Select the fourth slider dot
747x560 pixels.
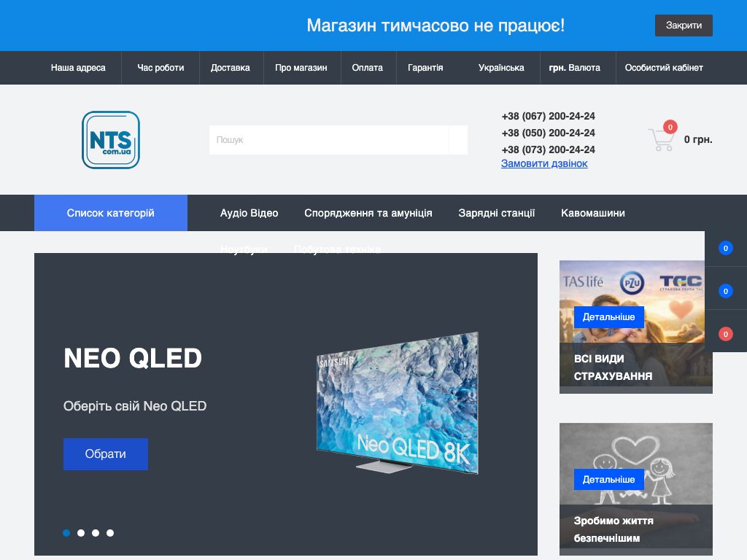coord(110,533)
